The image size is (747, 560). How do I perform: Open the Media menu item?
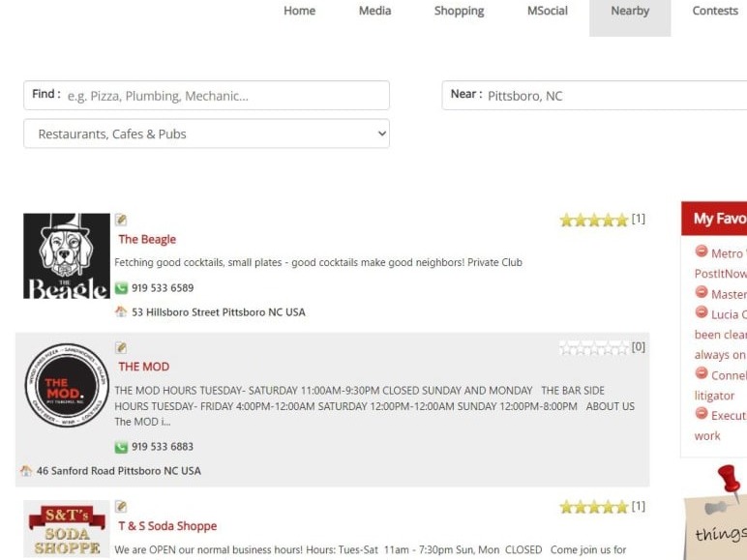point(374,11)
